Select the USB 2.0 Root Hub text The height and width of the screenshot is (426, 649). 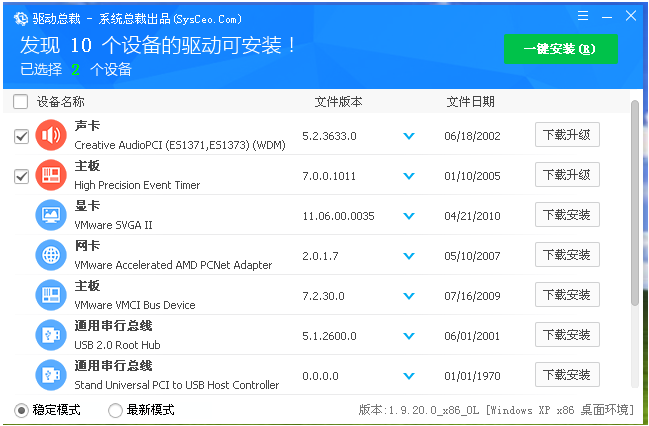(x=117, y=345)
